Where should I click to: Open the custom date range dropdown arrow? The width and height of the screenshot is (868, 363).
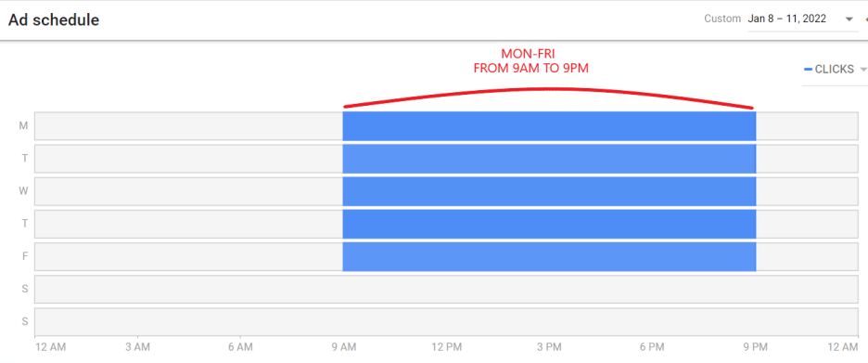click(x=849, y=19)
